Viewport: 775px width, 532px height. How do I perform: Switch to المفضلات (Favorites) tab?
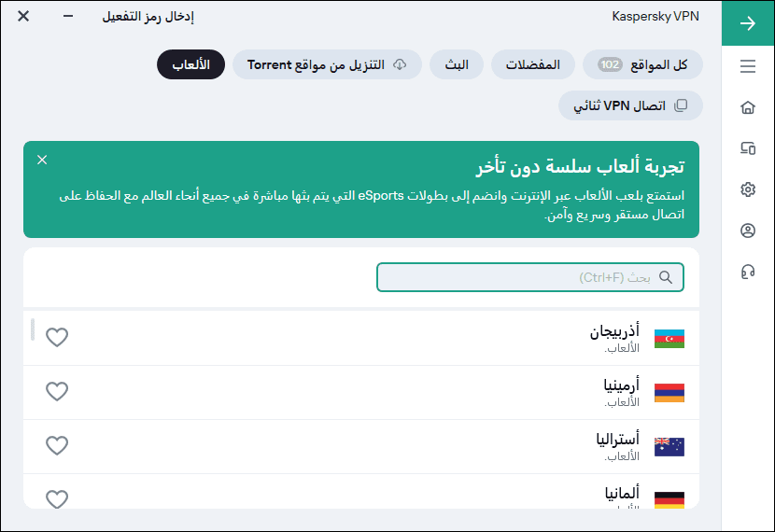533,64
